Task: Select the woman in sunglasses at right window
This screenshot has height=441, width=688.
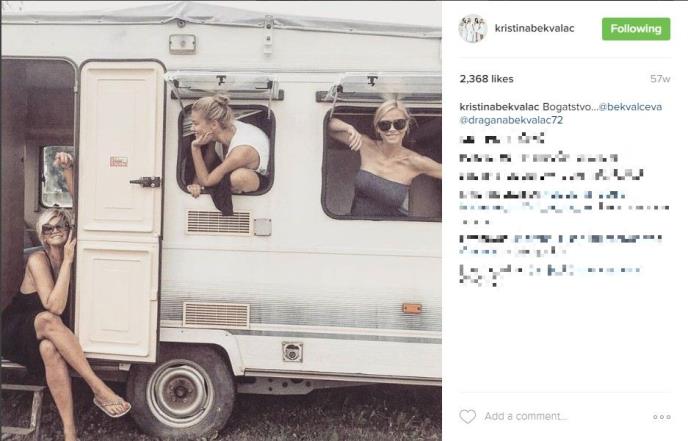Action: click(386, 158)
